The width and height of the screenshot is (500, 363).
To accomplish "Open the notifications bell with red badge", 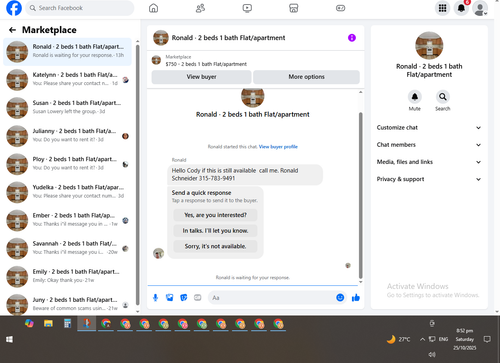I will coord(461,8).
